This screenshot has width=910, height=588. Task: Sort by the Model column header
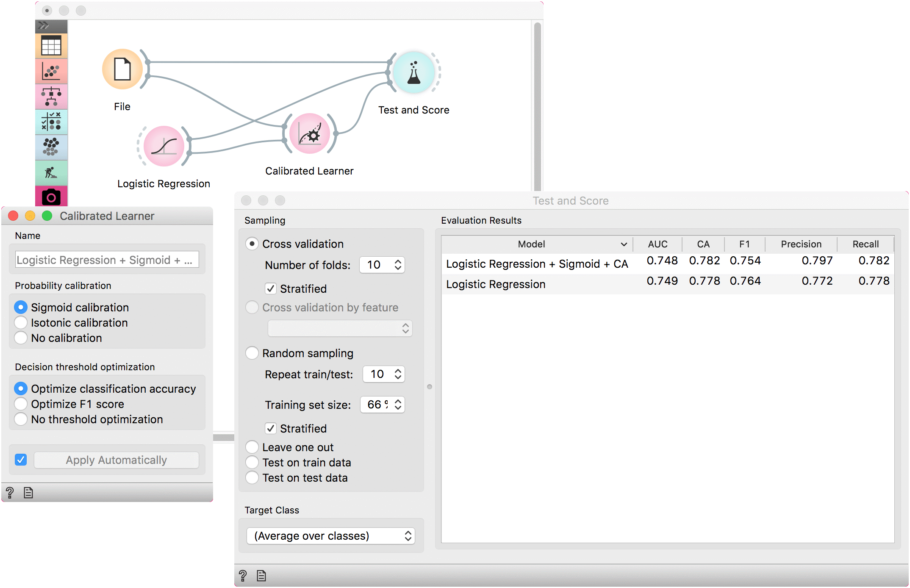tap(531, 244)
